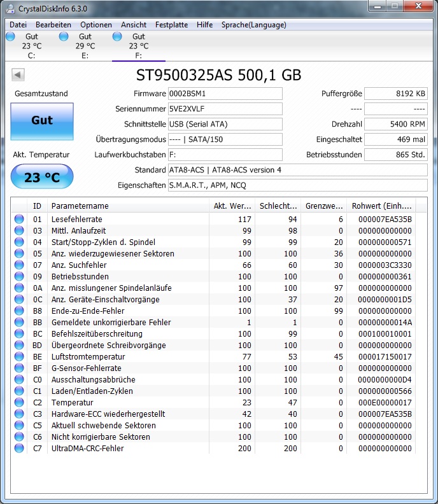Click the Eingeschaltet value 469 mal
The image size is (438, 504).
tap(396, 139)
